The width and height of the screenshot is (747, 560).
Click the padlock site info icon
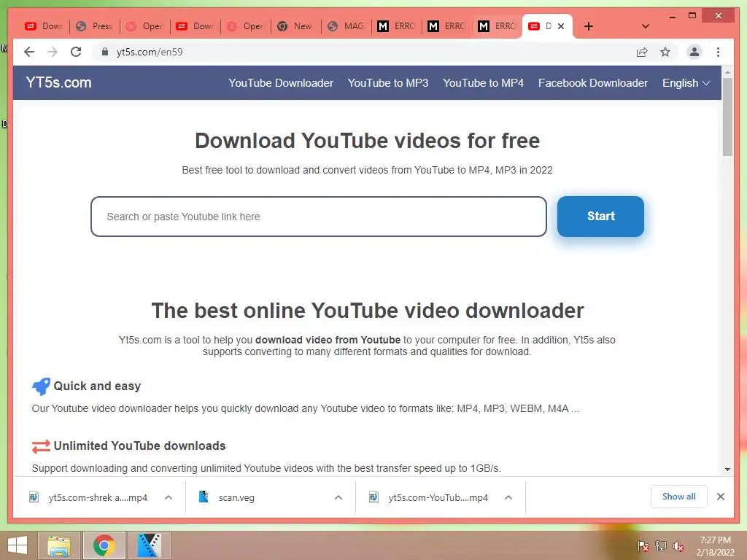pyautogui.click(x=105, y=52)
